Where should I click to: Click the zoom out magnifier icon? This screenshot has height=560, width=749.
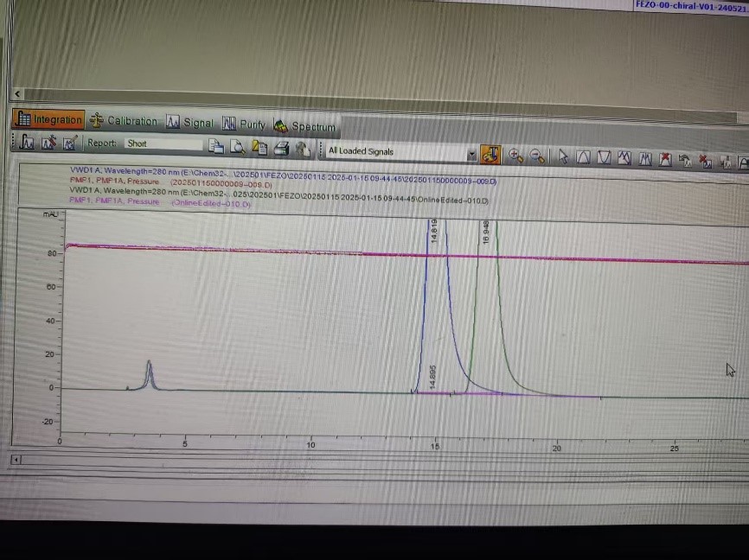click(x=537, y=156)
